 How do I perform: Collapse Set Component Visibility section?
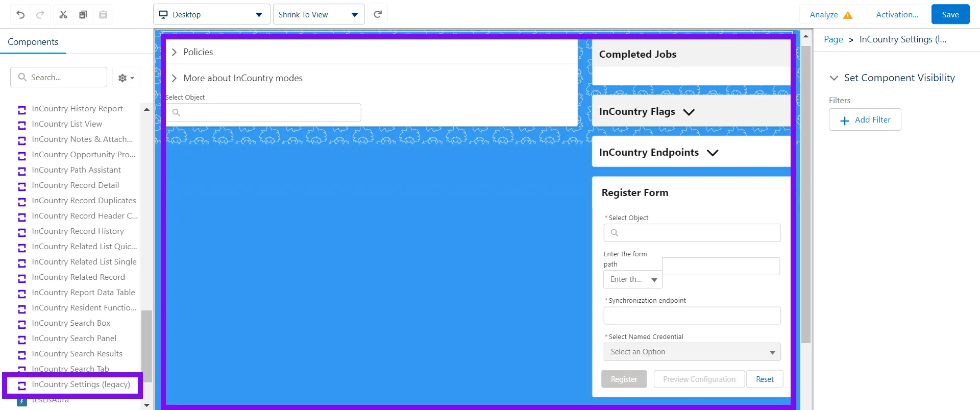834,78
